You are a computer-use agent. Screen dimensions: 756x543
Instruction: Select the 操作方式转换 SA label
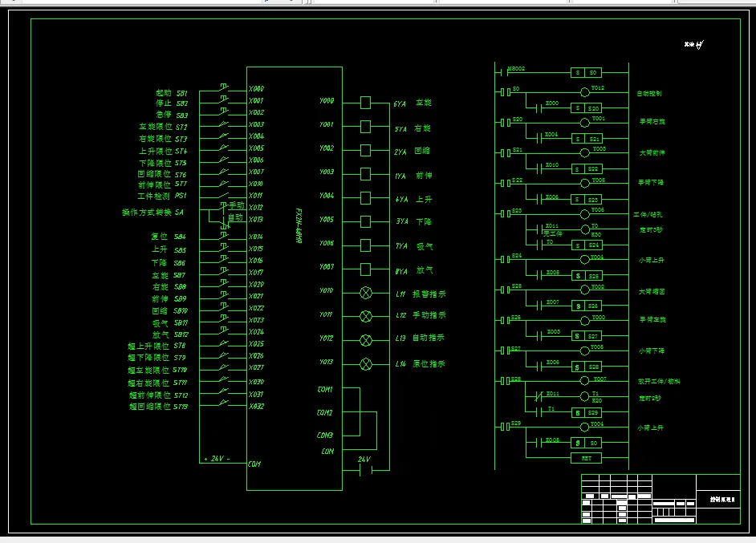click(x=152, y=212)
